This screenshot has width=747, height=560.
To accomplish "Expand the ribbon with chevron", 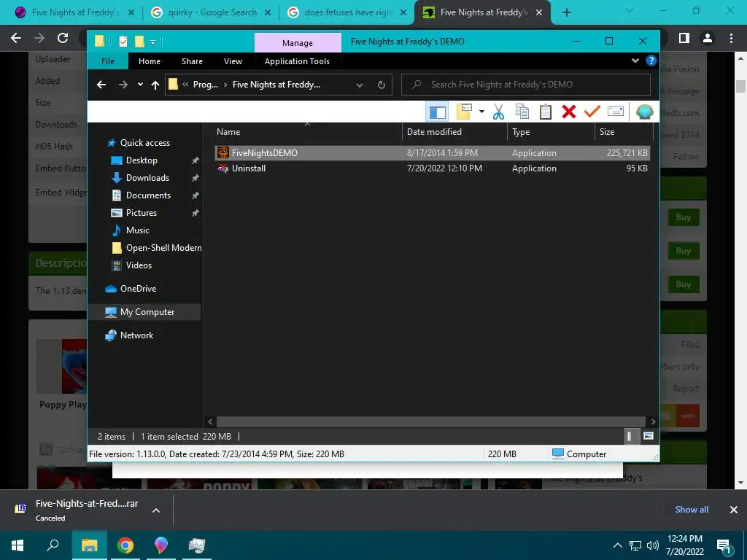I will tap(635, 61).
